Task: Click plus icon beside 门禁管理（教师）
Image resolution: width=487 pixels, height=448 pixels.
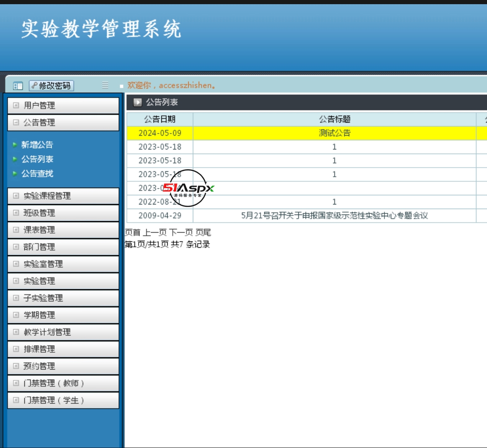Action: click(x=16, y=383)
